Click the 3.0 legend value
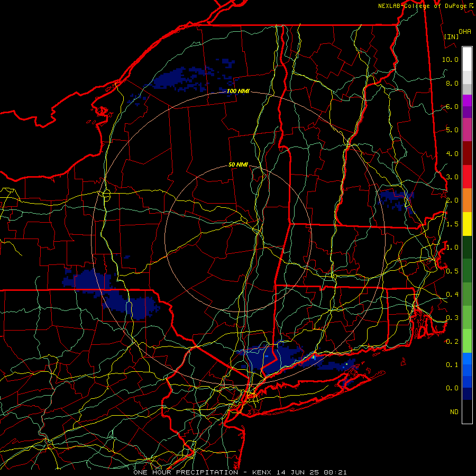 point(452,177)
